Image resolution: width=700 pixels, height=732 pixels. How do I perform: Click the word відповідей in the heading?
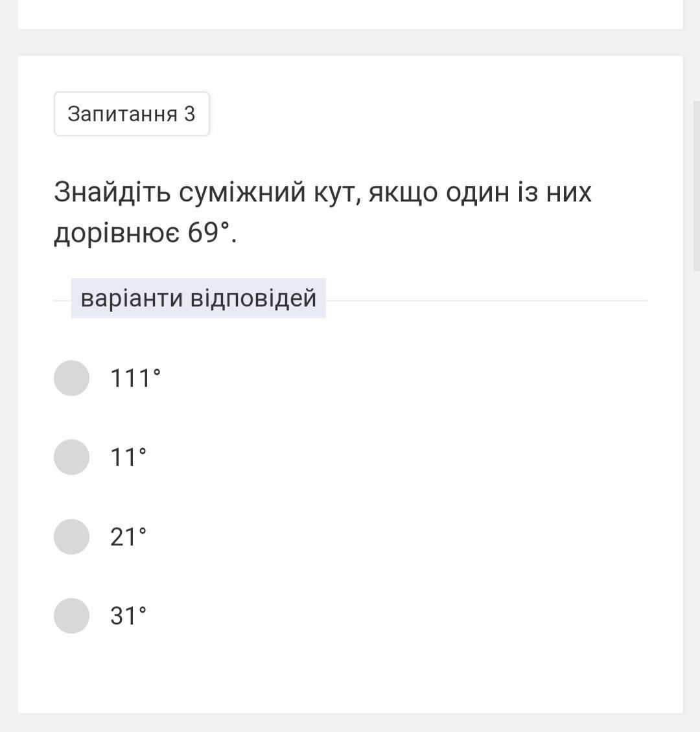tap(253, 299)
